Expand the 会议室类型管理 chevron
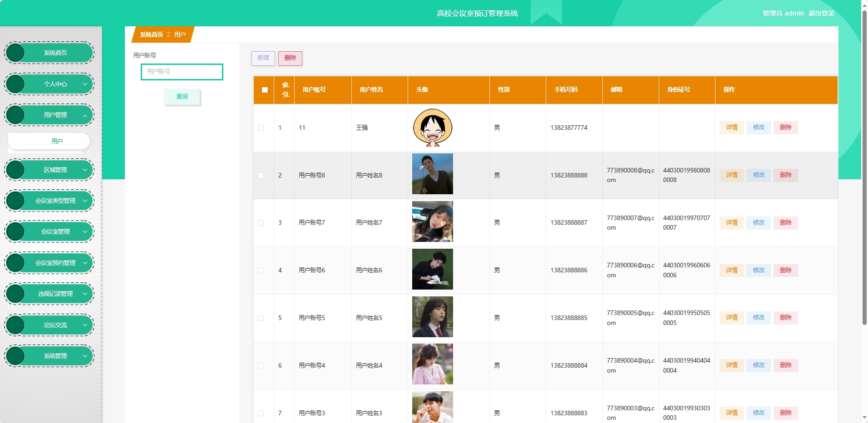 (85, 201)
